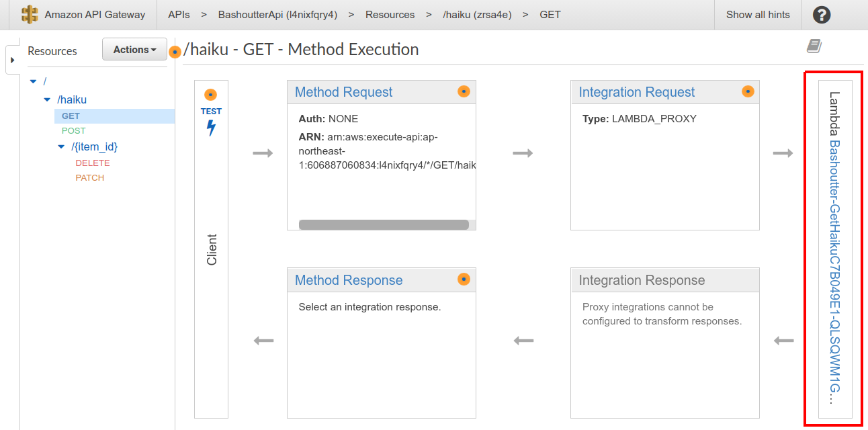Click the orange hint dot on Integration Request

pos(748,91)
